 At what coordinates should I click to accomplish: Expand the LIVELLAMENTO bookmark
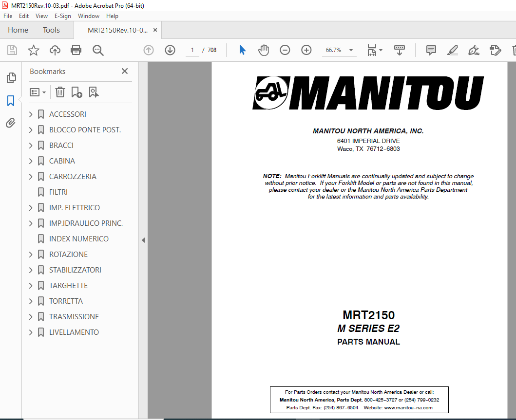coord(31,332)
